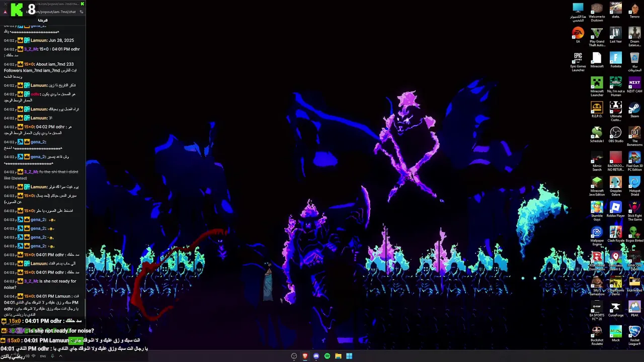
Task: Select the PEAK desktop icon
Action: (634, 309)
